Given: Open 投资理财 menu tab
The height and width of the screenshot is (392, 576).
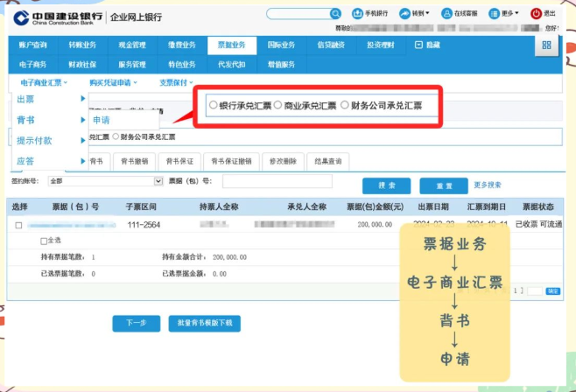Looking at the screenshot, I should click(x=381, y=45).
